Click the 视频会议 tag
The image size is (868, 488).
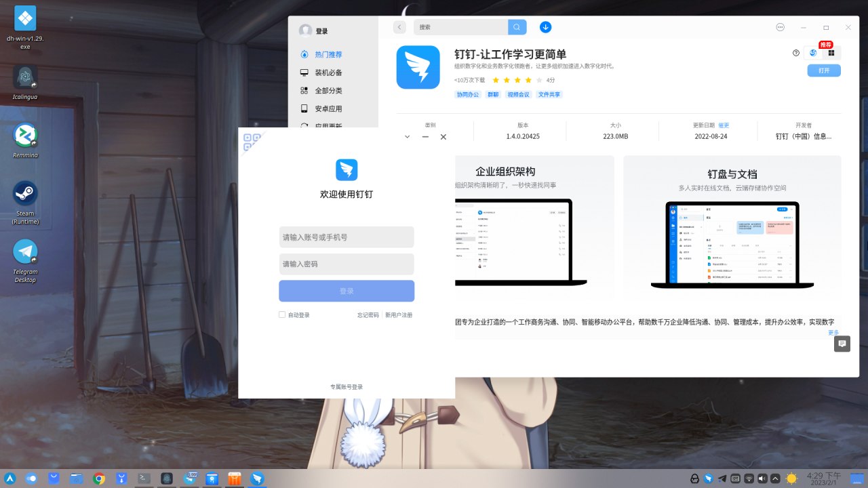click(x=518, y=95)
